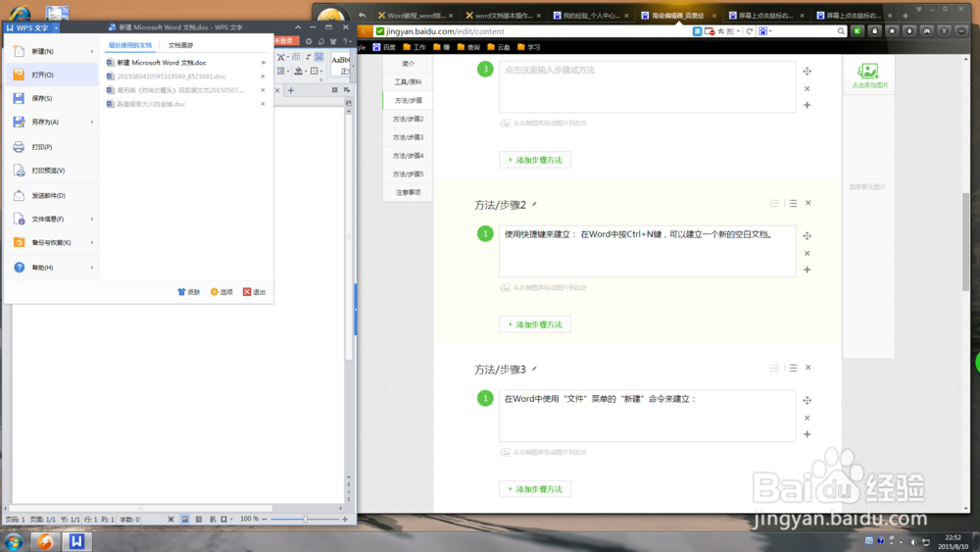The height and width of the screenshot is (552, 980).
Task: Click 发送邮件(D) in the WPS menu
Action: pyautogui.click(x=51, y=196)
